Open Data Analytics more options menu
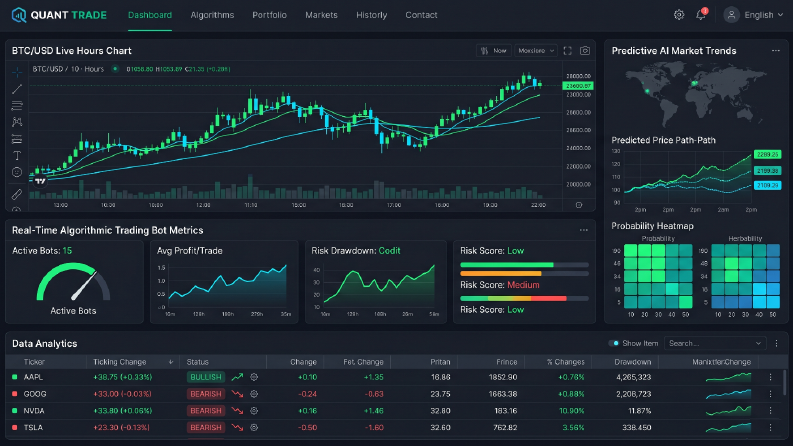 point(777,343)
